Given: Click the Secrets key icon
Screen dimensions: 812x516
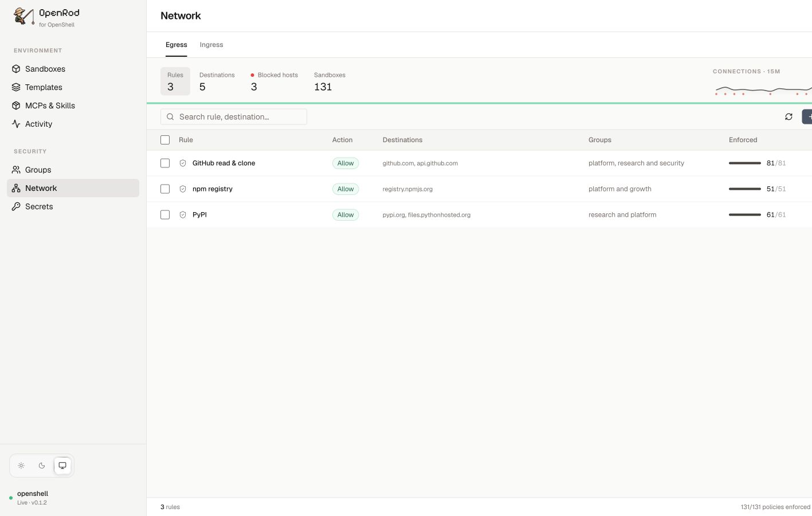Looking at the screenshot, I should (x=16, y=206).
